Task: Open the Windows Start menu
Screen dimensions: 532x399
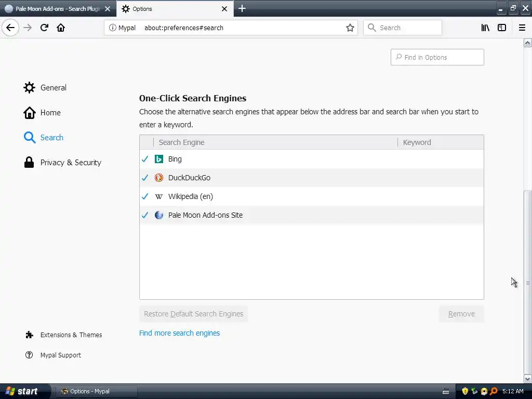Action: tap(22, 391)
